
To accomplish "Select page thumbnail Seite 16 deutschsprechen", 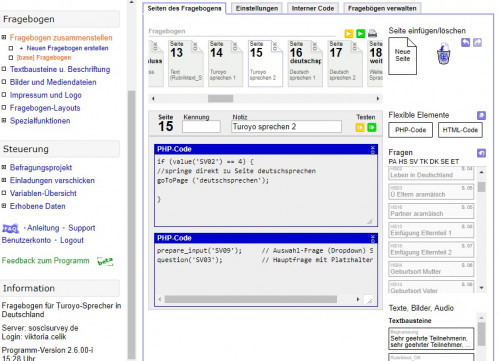I will pos(305,63).
